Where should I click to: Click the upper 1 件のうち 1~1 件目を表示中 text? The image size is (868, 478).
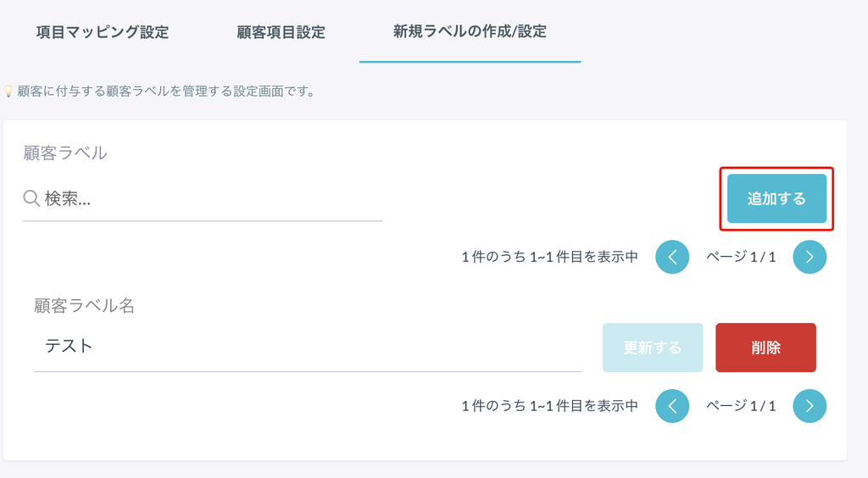(549, 257)
